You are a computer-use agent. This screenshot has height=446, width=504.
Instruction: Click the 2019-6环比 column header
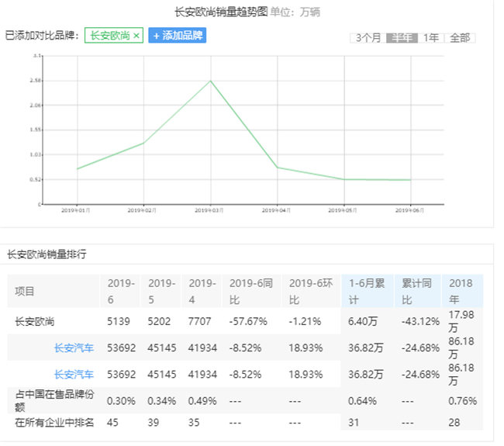[311, 292]
